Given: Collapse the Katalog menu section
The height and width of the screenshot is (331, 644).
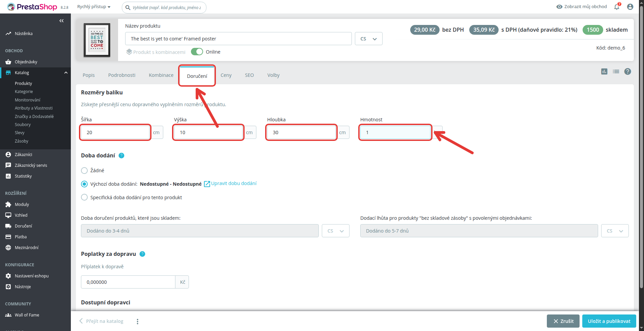Looking at the screenshot, I should [66, 72].
